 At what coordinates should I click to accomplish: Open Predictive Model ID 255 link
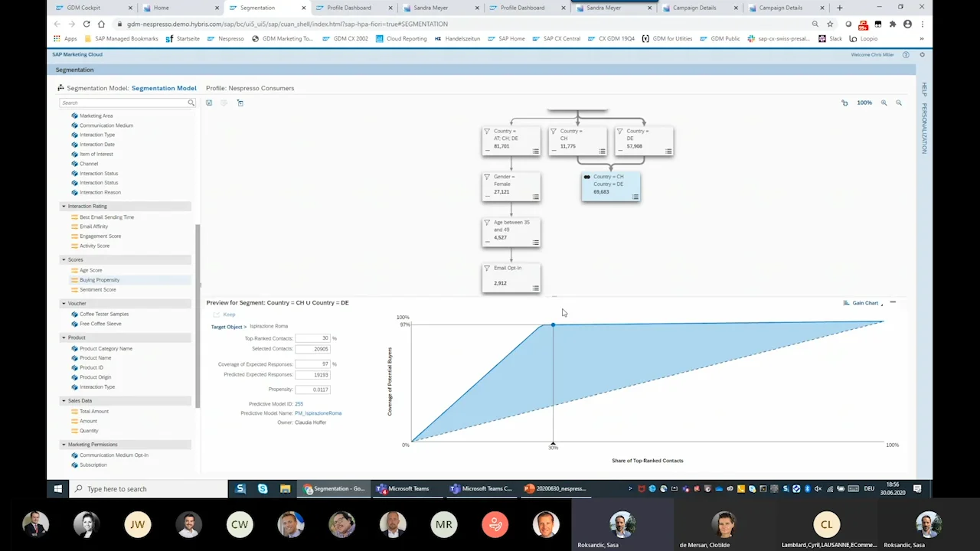click(x=299, y=404)
